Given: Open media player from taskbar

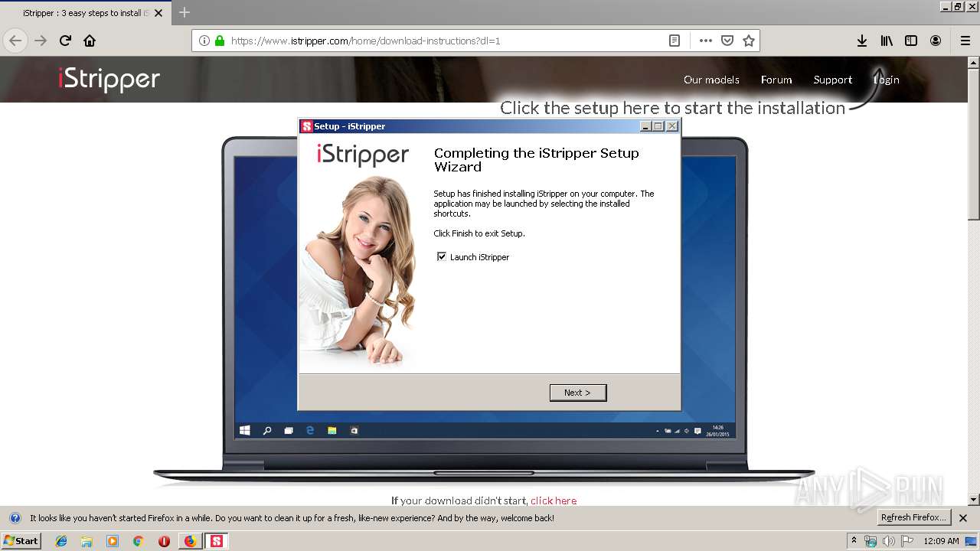Looking at the screenshot, I should 113,541.
